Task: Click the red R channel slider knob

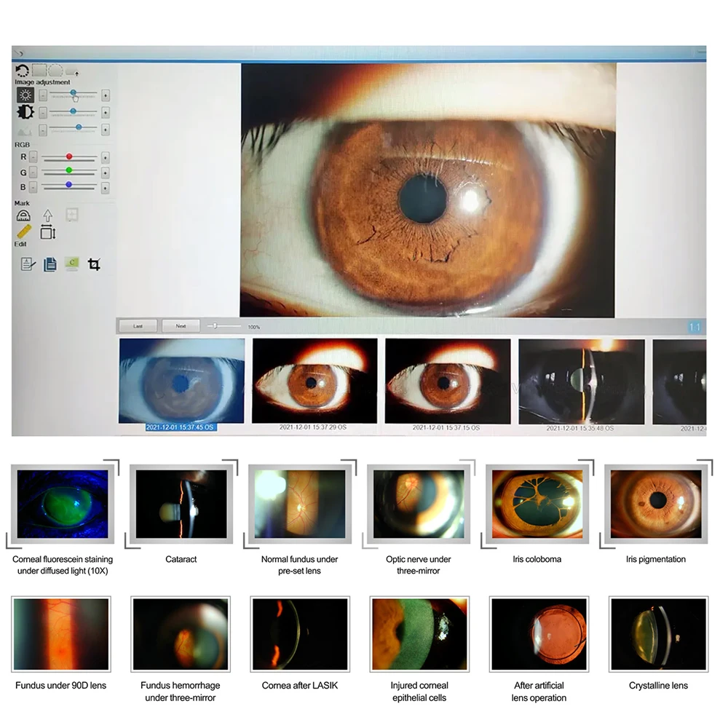Action: [x=68, y=157]
